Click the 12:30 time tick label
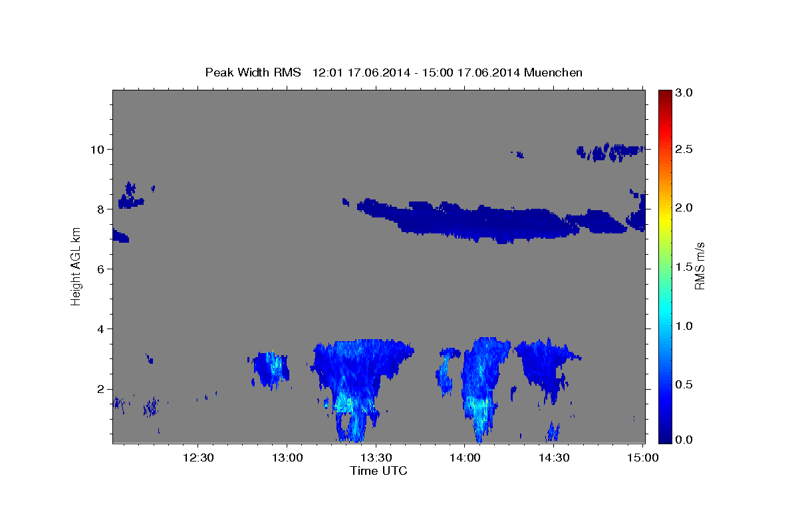This screenshot has width=798, height=532. click(198, 458)
